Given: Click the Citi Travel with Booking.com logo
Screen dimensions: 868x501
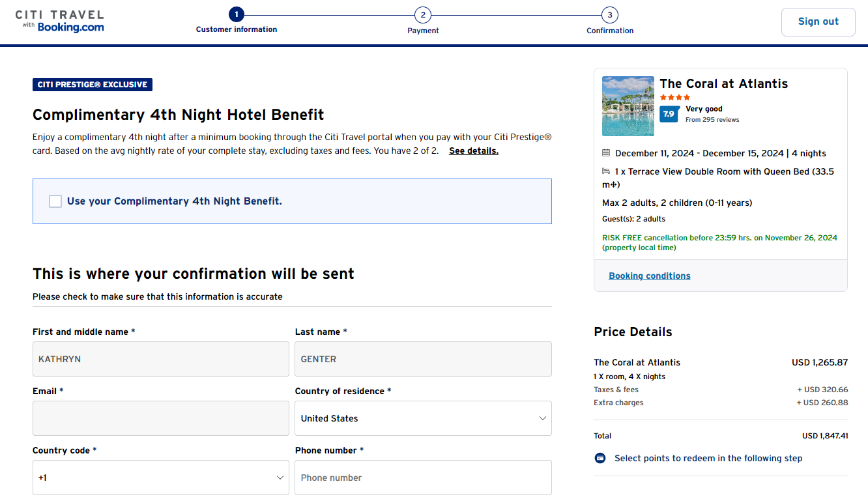Looking at the screenshot, I should click(x=60, y=21).
